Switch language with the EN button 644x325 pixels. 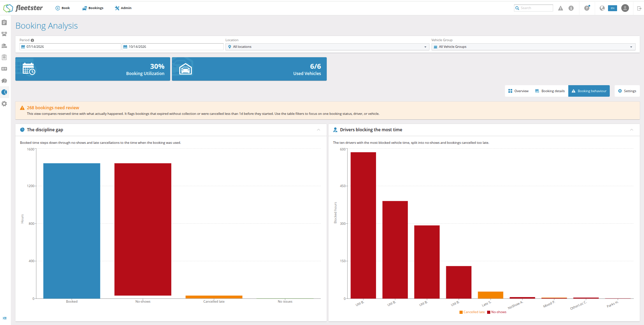[x=613, y=8]
